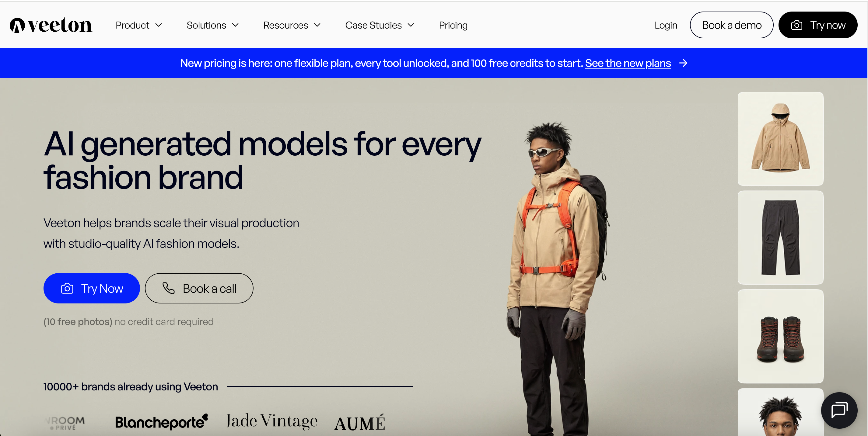Click the Book a demo button
The height and width of the screenshot is (436, 868).
point(732,25)
